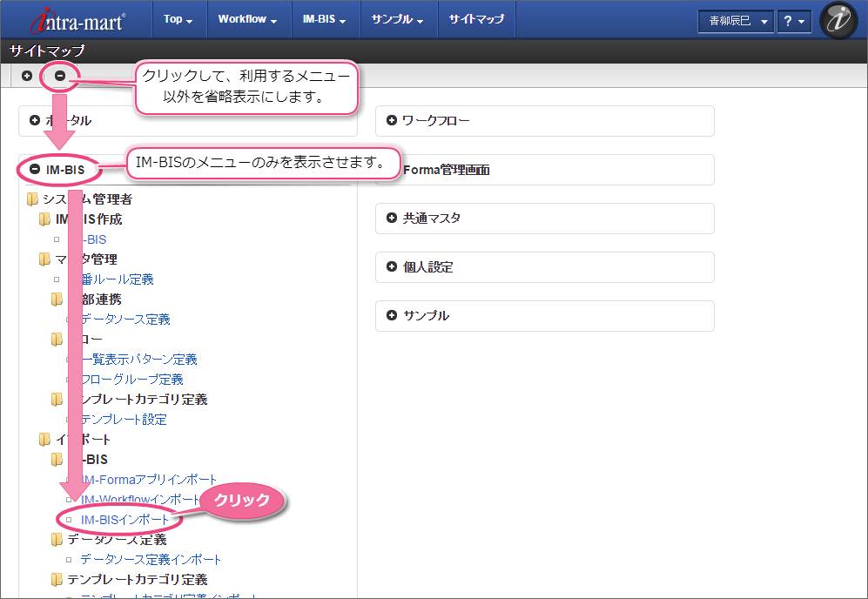Select the システム管理者 folder label
Viewport: 868px width, 599px height.
87,199
